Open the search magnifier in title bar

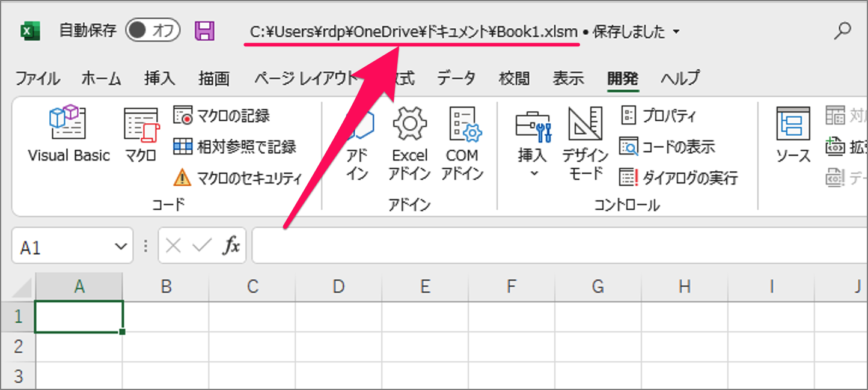(x=844, y=30)
